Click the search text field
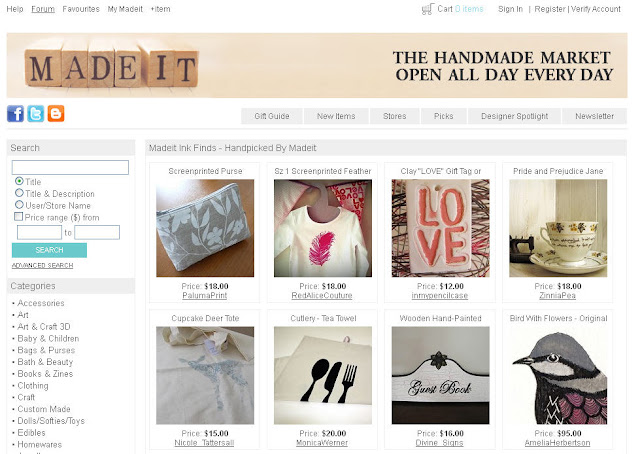The image size is (640, 454). pos(70,167)
